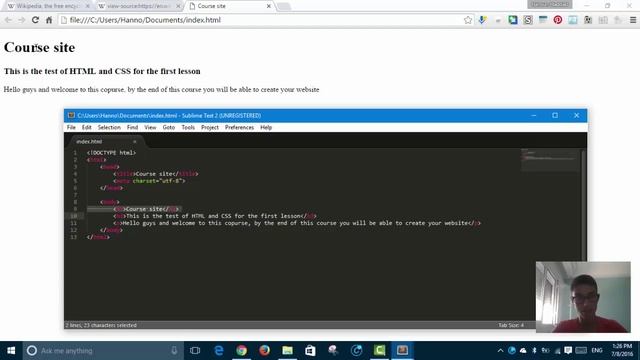The width and height of the screenshot is (640, 360).
Task: Click the green download-arrow extension icon
Action: 513,20
